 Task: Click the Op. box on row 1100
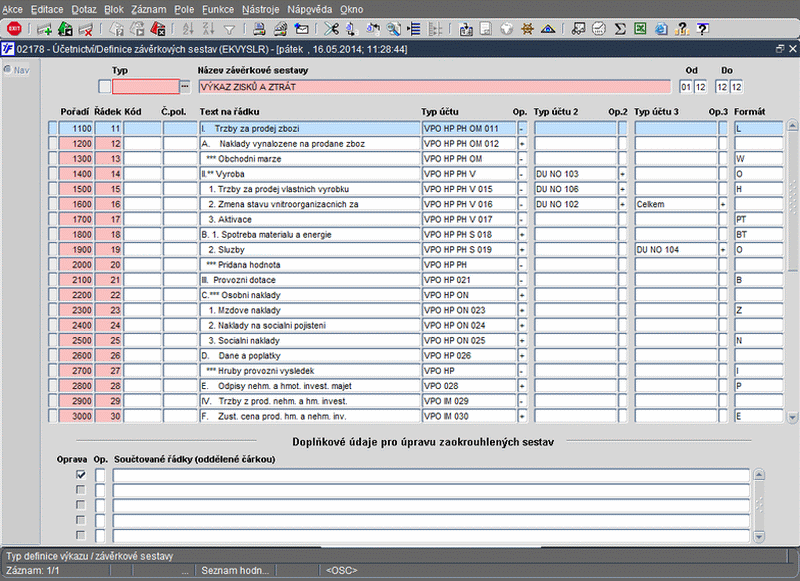pos(521,128)
